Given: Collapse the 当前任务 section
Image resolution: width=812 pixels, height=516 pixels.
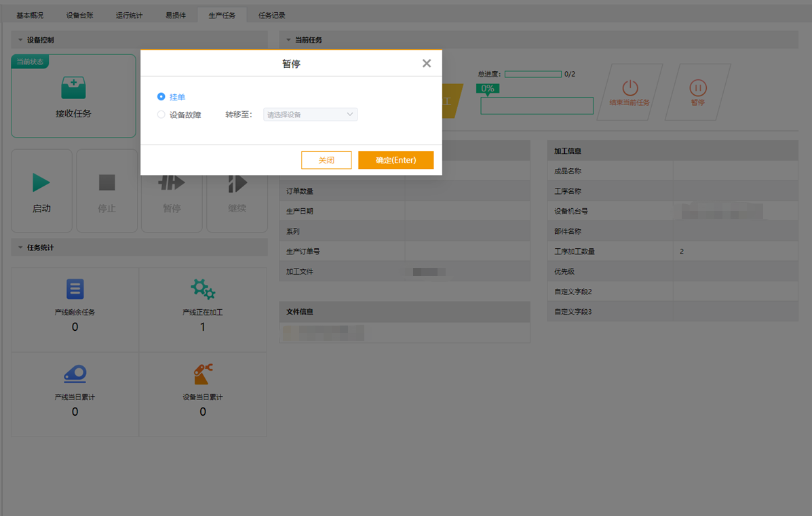Looking at the screenshot, I should point(288,40).
